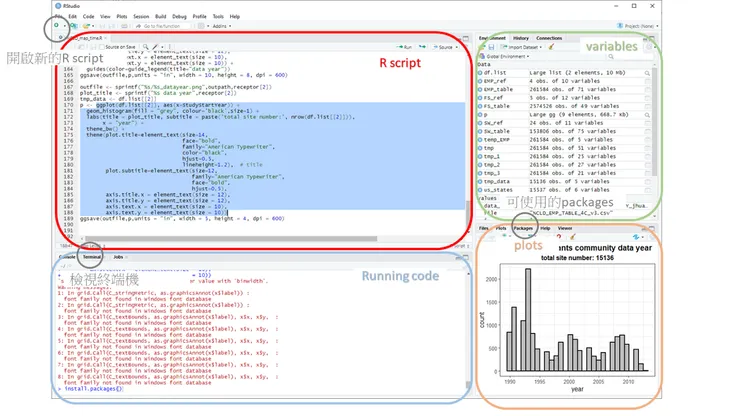This screenshot has height=416, width=740.
Task: Switch to the Help tab in lower-right pane
Action: pos(545,228)
